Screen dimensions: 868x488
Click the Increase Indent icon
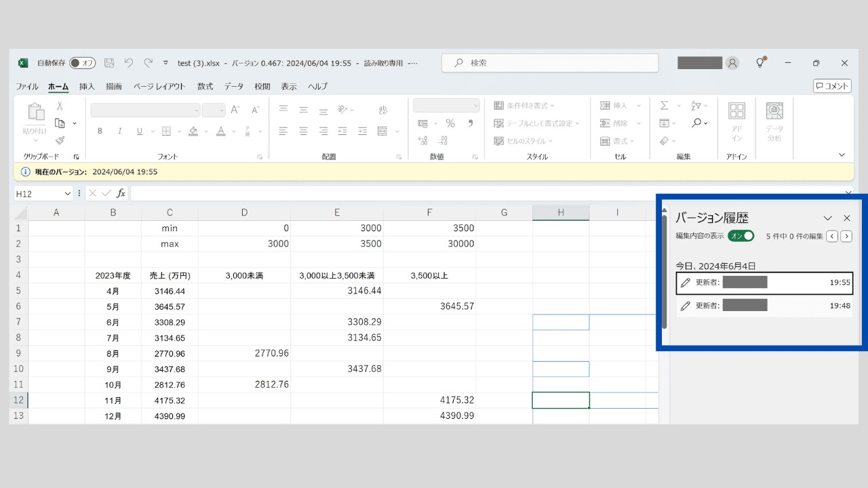(x=362, y=131)
